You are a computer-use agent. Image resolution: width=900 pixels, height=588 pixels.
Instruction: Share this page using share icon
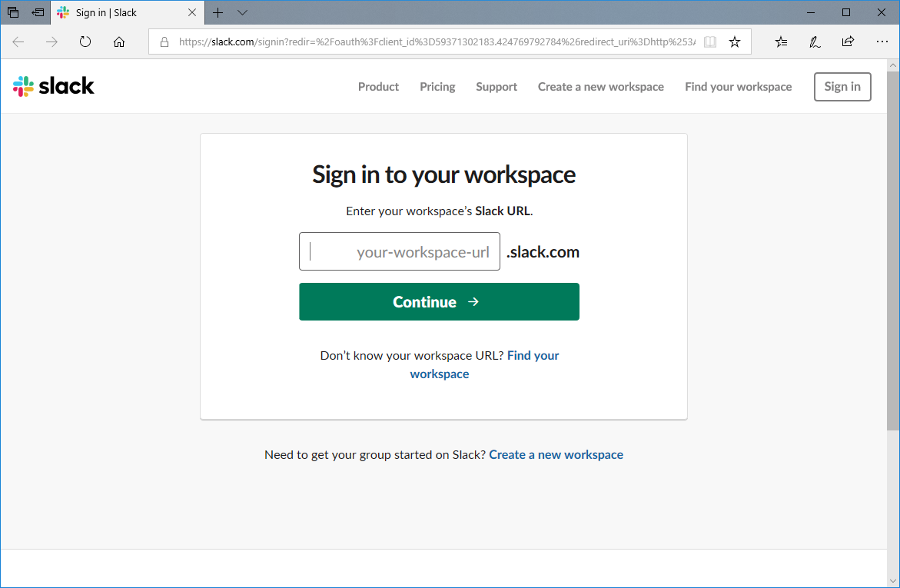click(x=848, y=42)
